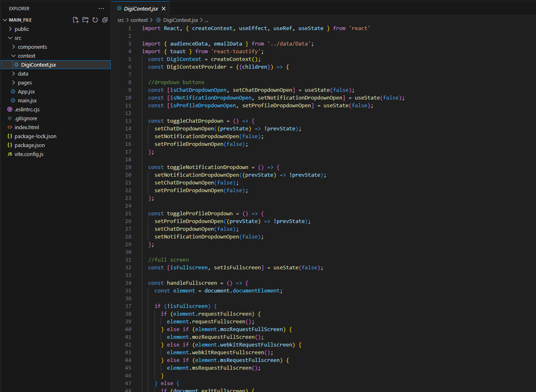Click the New Folder icon in Explorer
Screen dimensions: 536x392
[85, 20]
